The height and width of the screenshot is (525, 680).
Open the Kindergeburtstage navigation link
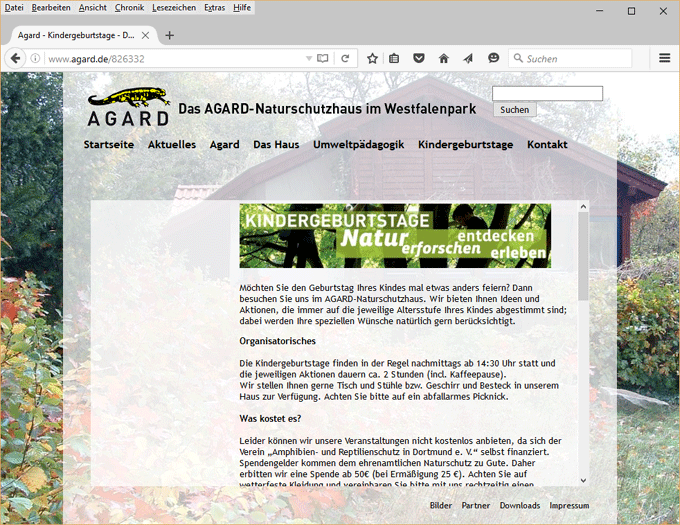465,144
